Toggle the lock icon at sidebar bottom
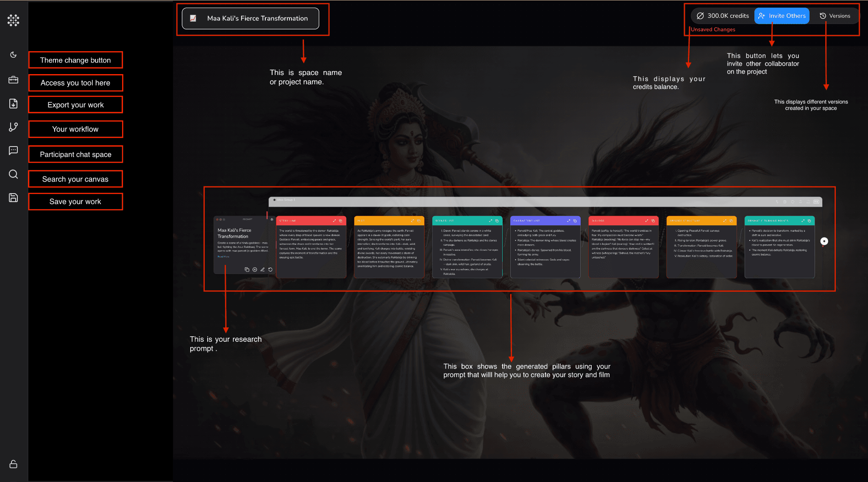 pos(13,464)
